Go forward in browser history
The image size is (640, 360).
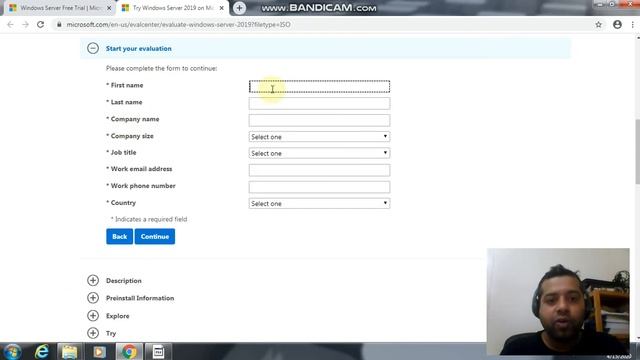[x=25, y=24]
